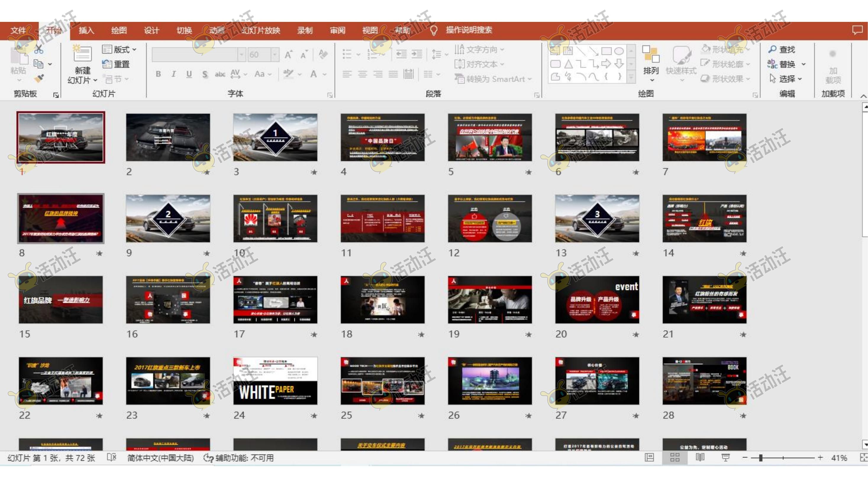Open the font name combo box dropdown
Viewport: 868px width, 488px height.
click(241, 54)
